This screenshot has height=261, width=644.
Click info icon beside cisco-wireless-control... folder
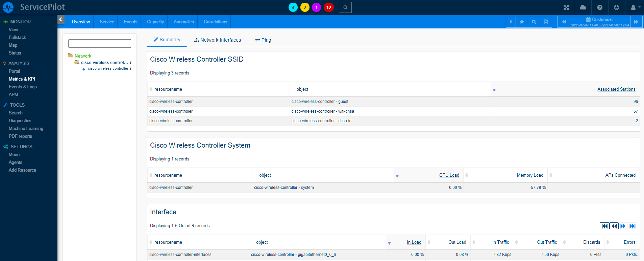[x=130, y=62]
